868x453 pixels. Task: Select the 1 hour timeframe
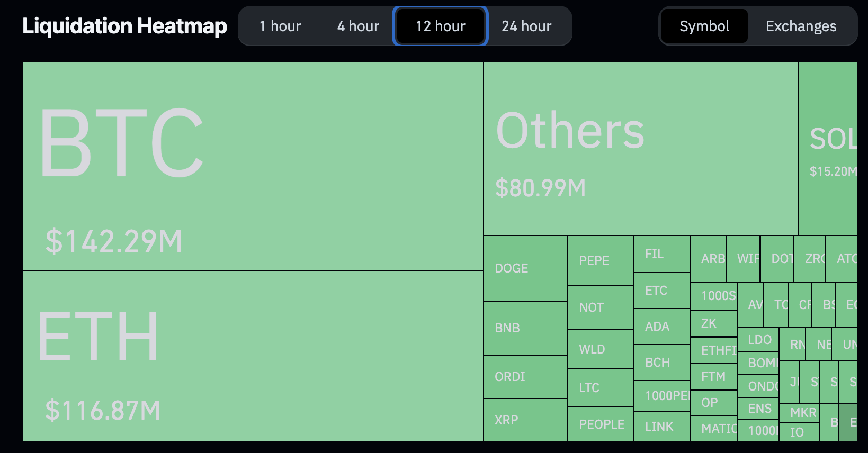click(x=280, y=26)
